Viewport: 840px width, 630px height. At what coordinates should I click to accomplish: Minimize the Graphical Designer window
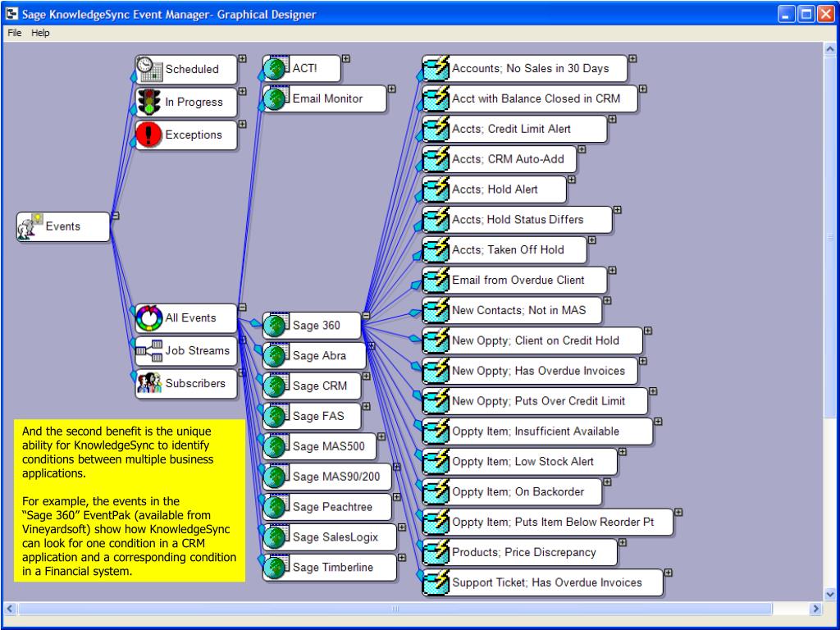point(787,14)
